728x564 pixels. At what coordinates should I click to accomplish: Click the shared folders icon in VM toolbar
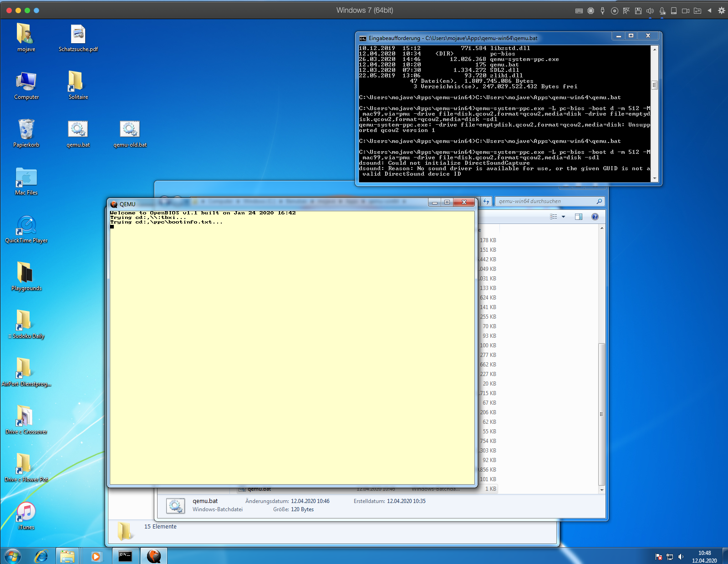[697, 10]
